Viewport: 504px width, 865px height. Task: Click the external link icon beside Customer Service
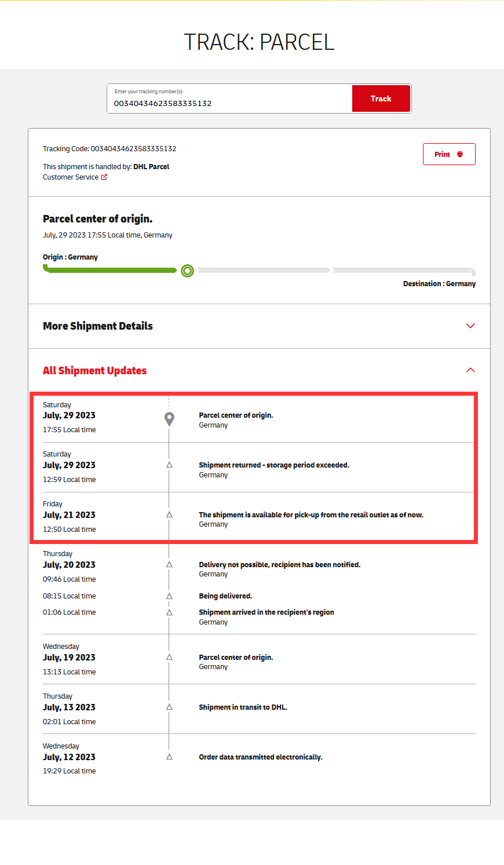104,177
